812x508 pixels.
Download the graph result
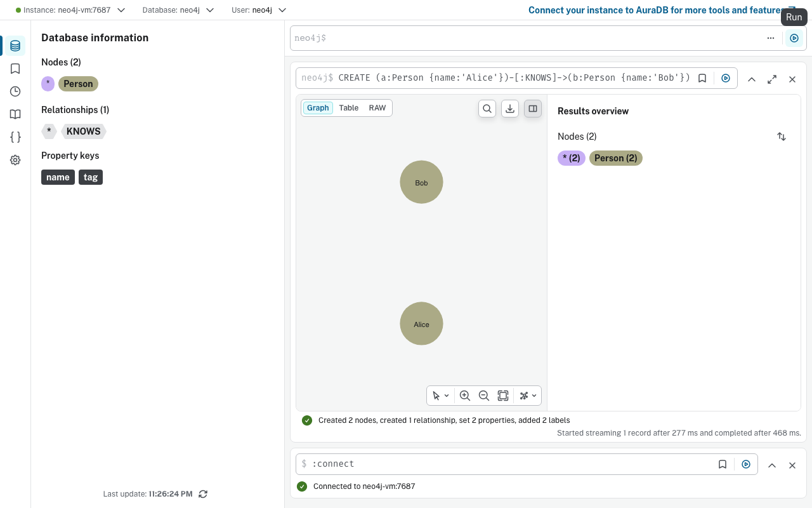click(510, 109)
